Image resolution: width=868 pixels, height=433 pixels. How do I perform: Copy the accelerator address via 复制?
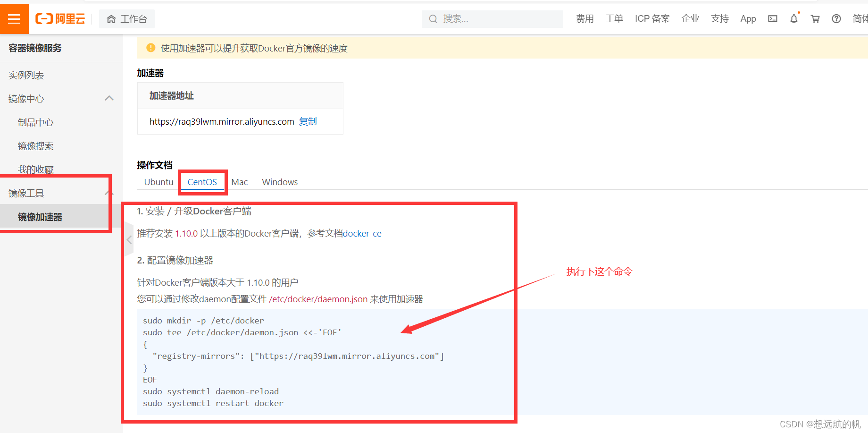pyautogui.click(x=308, y=121)
